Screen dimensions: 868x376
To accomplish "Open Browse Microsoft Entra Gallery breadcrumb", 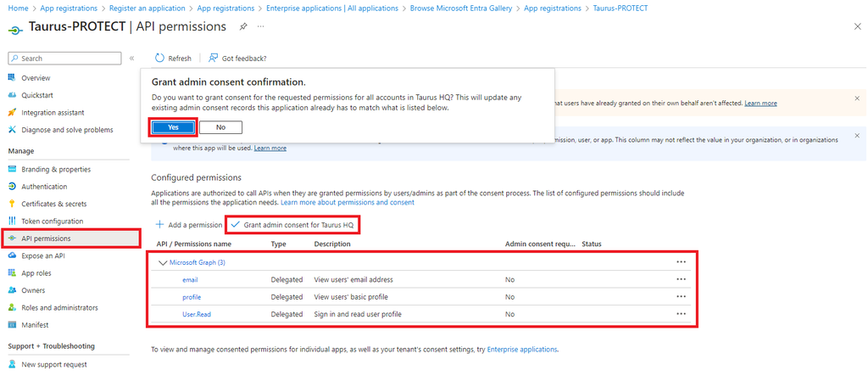I will tap(460, 8).
